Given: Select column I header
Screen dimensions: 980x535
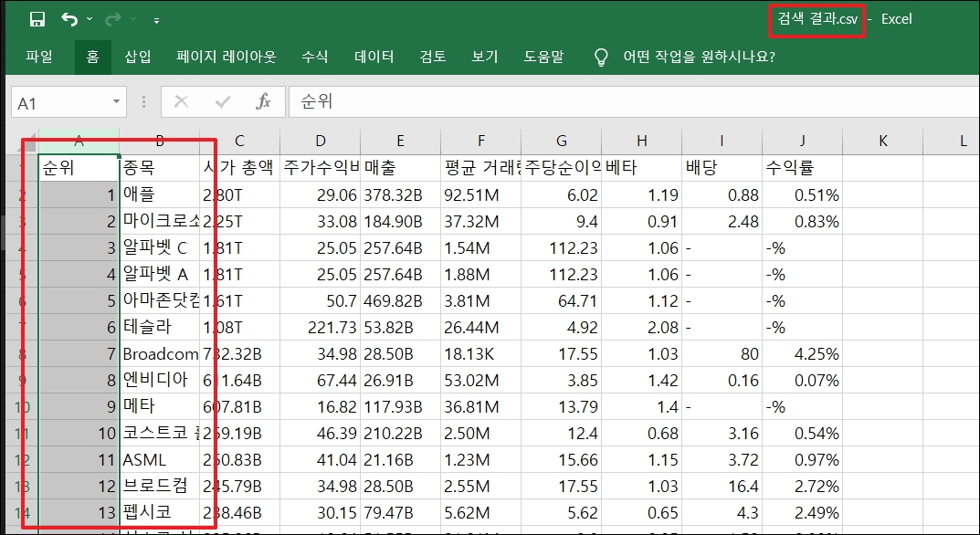Looking at the screenshot, I should click(722, 142).
